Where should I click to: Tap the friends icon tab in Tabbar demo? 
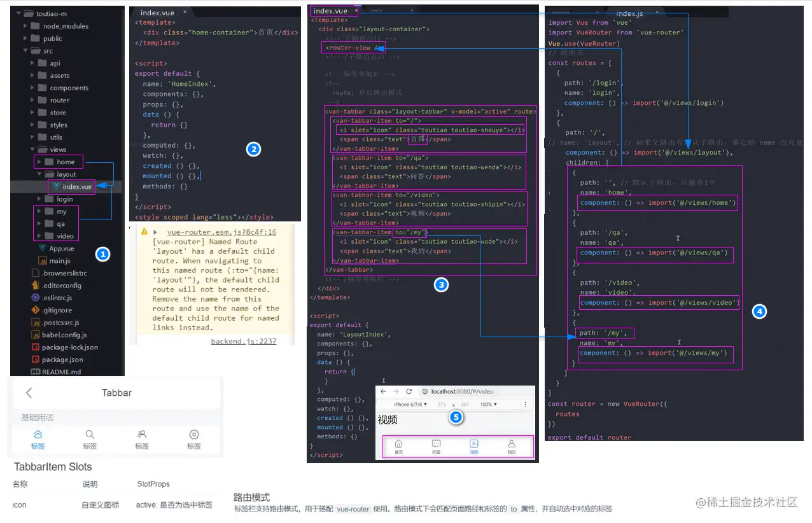[x=142, y=438]
